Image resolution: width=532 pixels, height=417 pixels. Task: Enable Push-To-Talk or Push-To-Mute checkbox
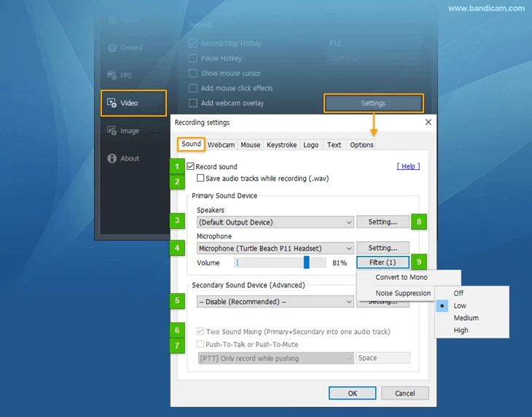pos(200,344)
